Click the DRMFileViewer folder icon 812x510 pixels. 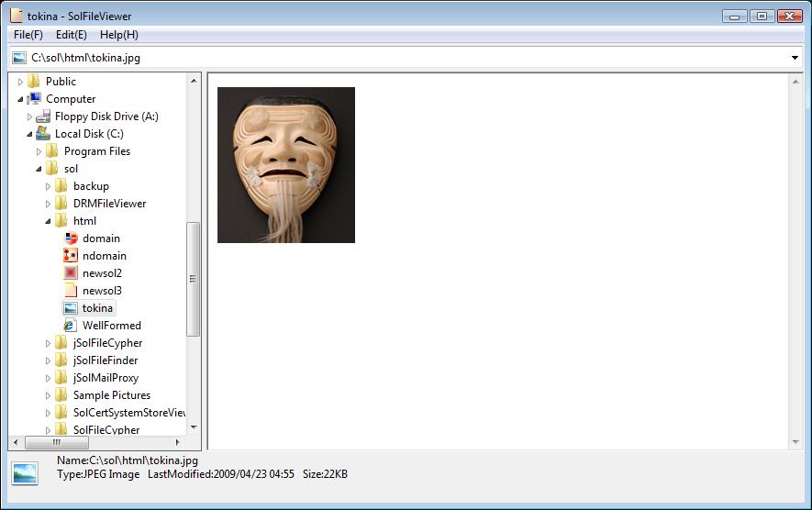pyautogui.click(x=61, y=203)
